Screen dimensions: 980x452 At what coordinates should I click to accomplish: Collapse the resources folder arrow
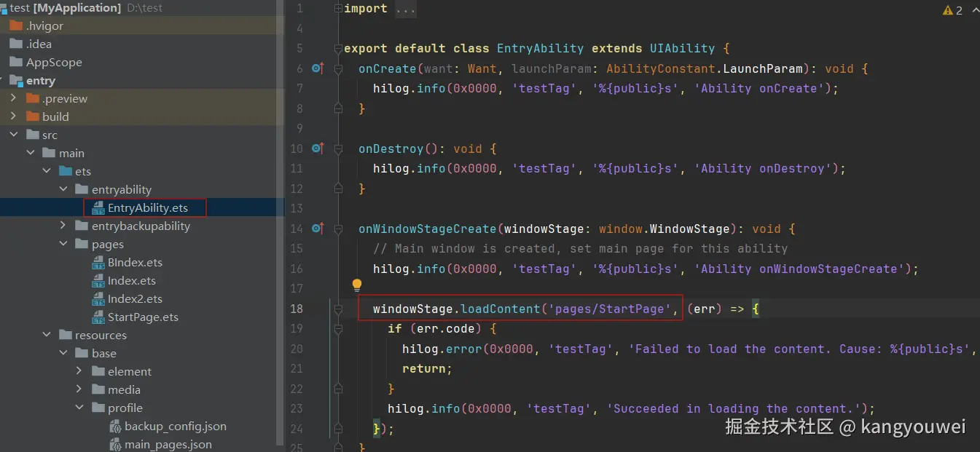[x=47, y=335]
